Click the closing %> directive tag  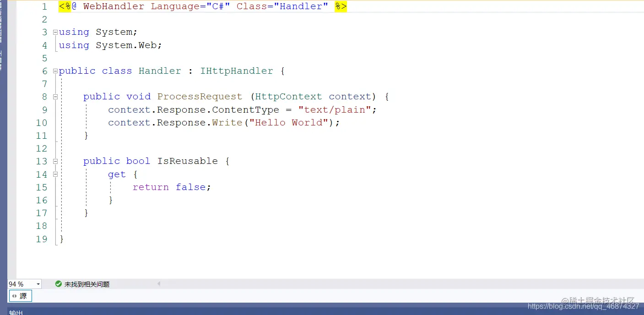click(341, 6)
